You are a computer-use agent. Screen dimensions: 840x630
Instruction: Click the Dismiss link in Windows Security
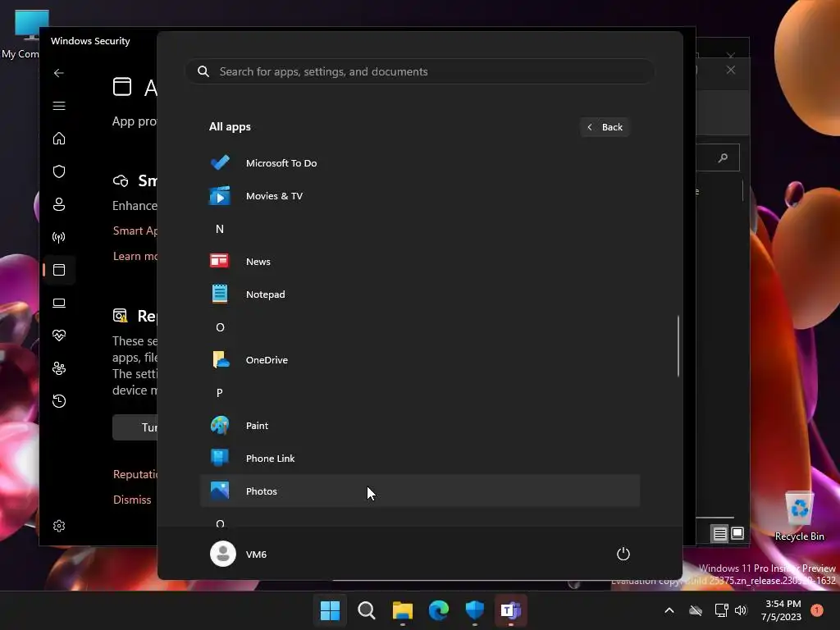132,500
